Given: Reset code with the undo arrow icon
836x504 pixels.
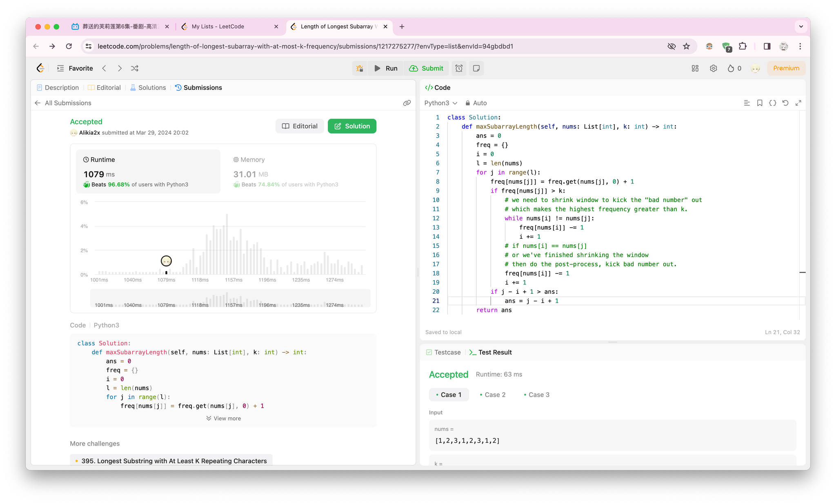Looking at the screenshot, I should [x=785, y=103].
